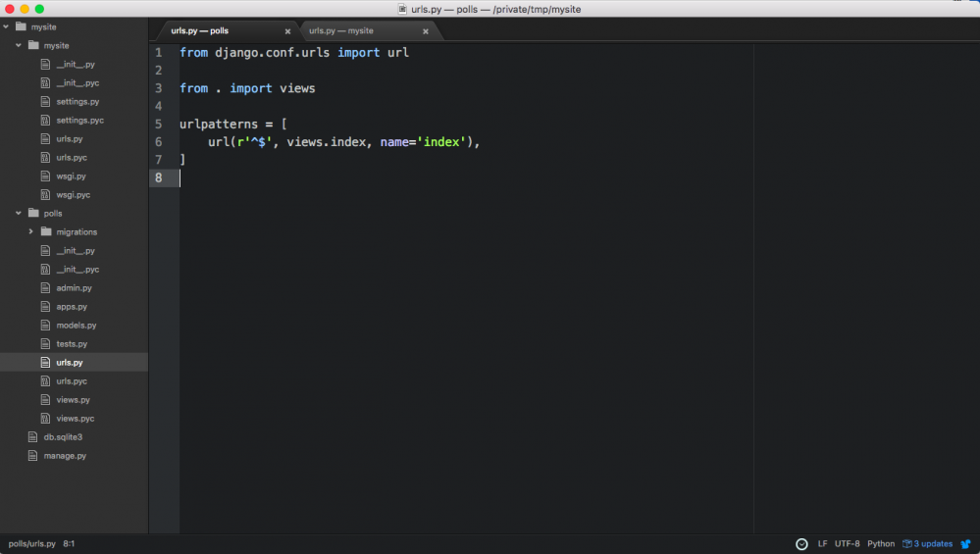
Task: Select the urls.py — polls tab
Action: coord(199,30)
